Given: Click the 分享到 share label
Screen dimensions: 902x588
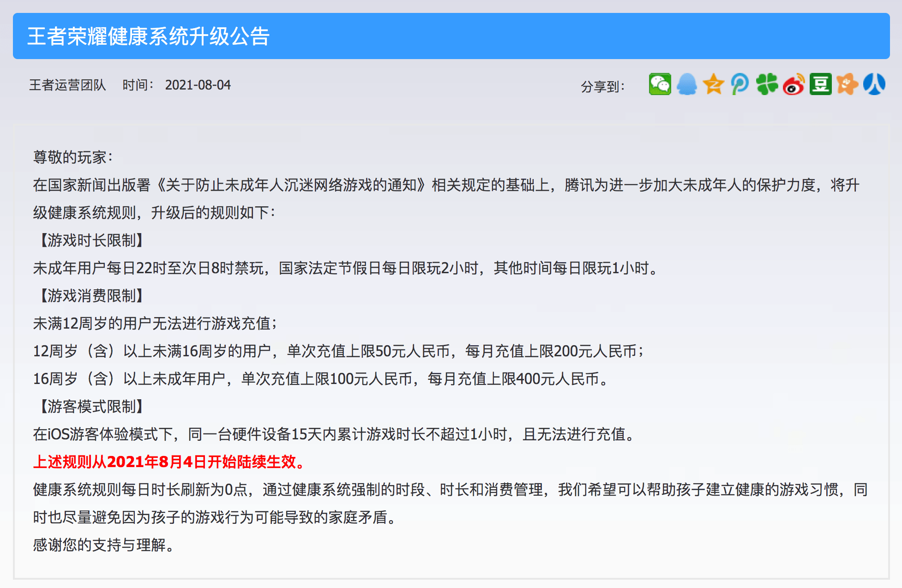Looking at the screenshot, I should coord(601,85).
